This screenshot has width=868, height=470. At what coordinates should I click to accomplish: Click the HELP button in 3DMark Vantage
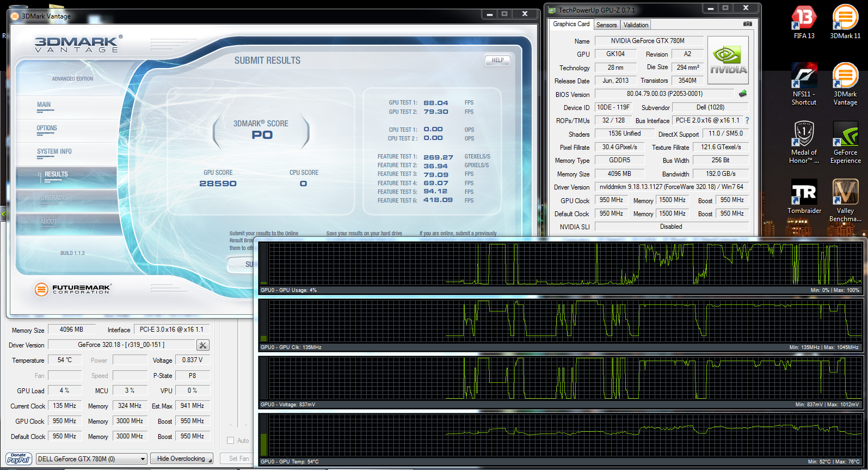point(497,60)
